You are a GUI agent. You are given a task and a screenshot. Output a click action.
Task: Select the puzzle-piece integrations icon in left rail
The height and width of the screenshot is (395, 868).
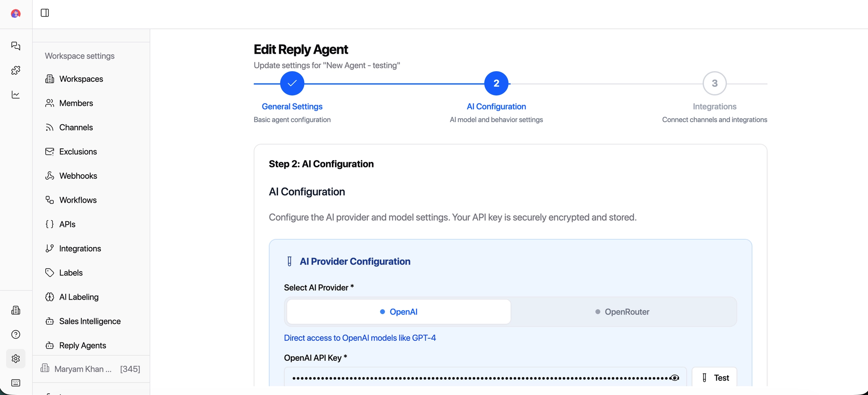point(16,70)
